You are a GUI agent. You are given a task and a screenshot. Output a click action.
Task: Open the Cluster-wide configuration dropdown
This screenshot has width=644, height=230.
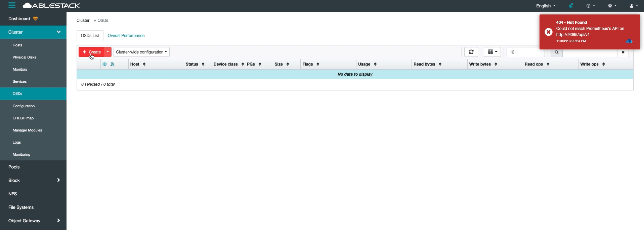coord(141,52)
